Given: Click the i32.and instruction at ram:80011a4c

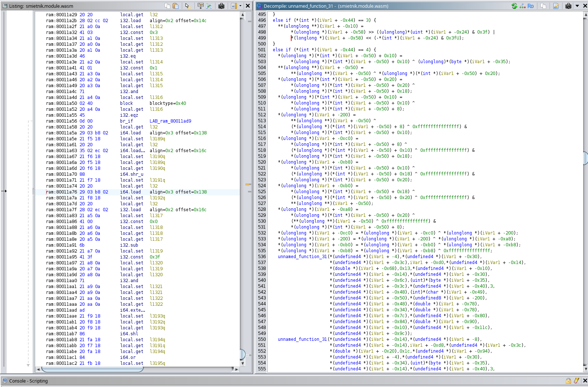Looking at the screenshot, I should [x=129, y=92].
